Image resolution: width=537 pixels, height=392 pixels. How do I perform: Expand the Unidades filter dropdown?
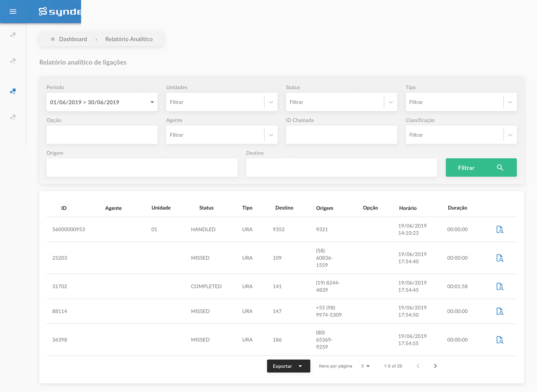coord(271,102)
